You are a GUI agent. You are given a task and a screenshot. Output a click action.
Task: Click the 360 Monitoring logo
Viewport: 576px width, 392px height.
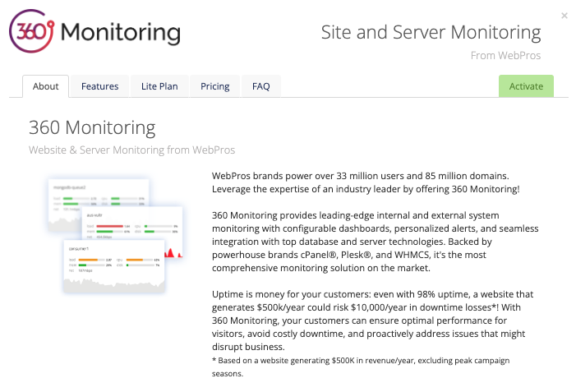pyautogui.click(x=94, y=31)
